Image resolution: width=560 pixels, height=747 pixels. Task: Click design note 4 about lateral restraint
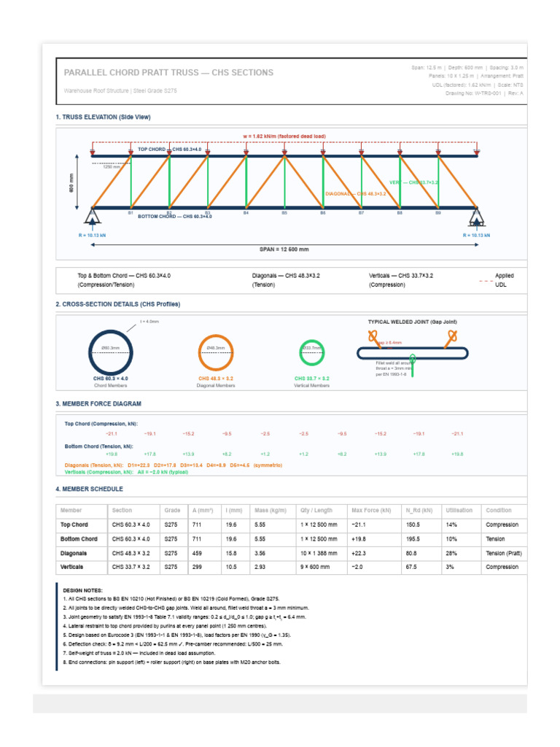165,626
